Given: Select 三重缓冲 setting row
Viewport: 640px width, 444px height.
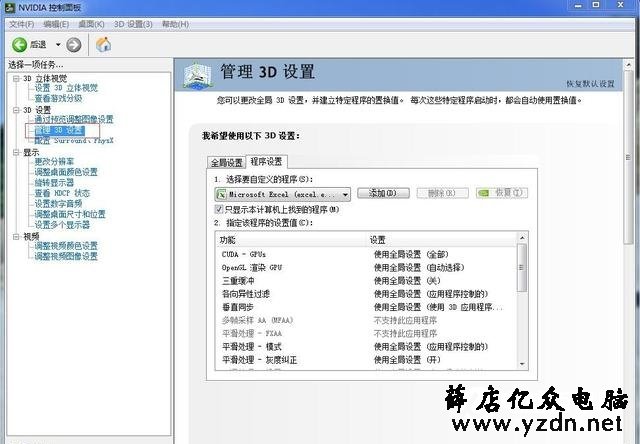Looking at the screenshot, I should pyautogui.click(x=366, y=281).
